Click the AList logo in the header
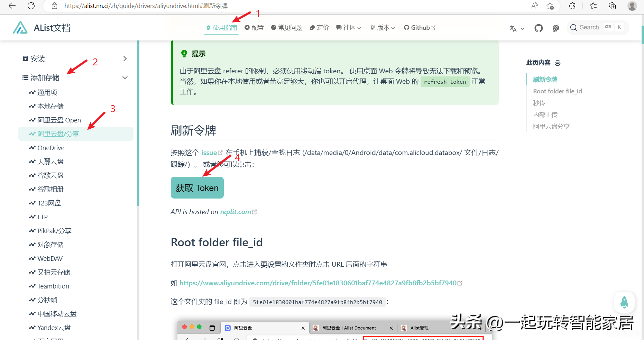 (20, 28)
